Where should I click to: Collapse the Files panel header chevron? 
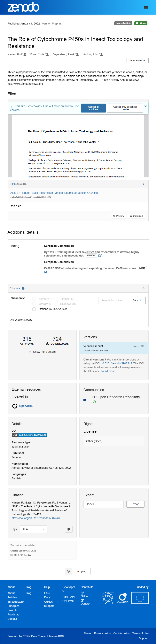pyautogui.click(x=144, y=184)
